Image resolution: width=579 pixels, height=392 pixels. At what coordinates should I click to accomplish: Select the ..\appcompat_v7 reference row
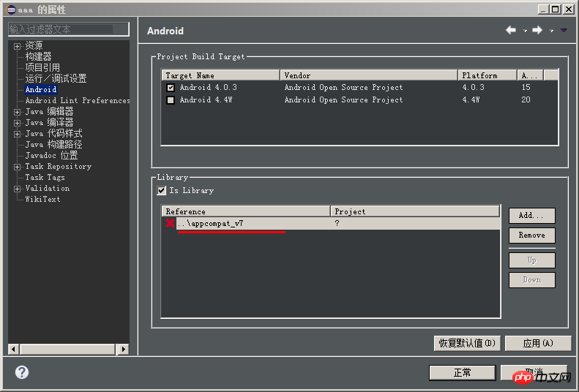click(331, 223)
